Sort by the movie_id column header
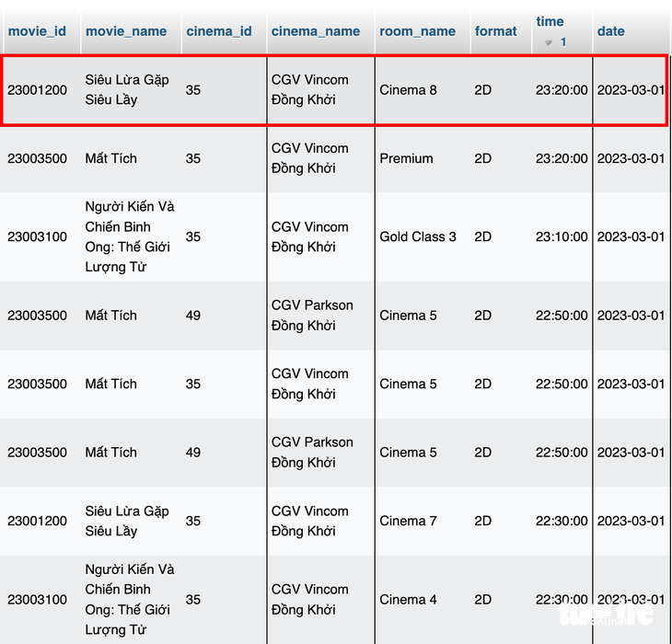This screenshot has width=672, height=644. 37,31
